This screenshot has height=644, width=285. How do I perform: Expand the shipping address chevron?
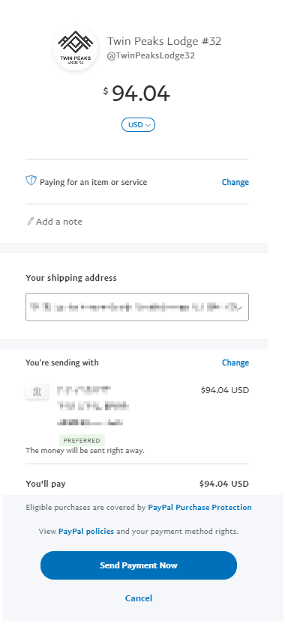click(x=241, y=308)
